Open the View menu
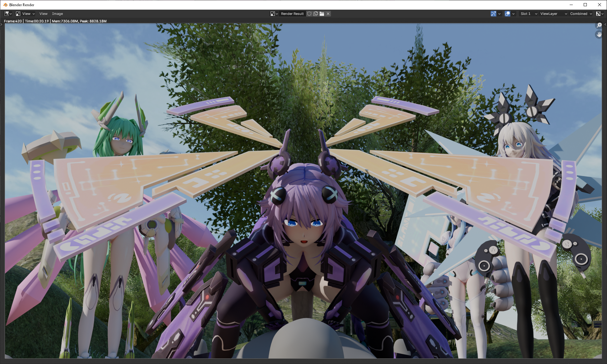The width and height of the screenshot is (607, 364). 43,14
